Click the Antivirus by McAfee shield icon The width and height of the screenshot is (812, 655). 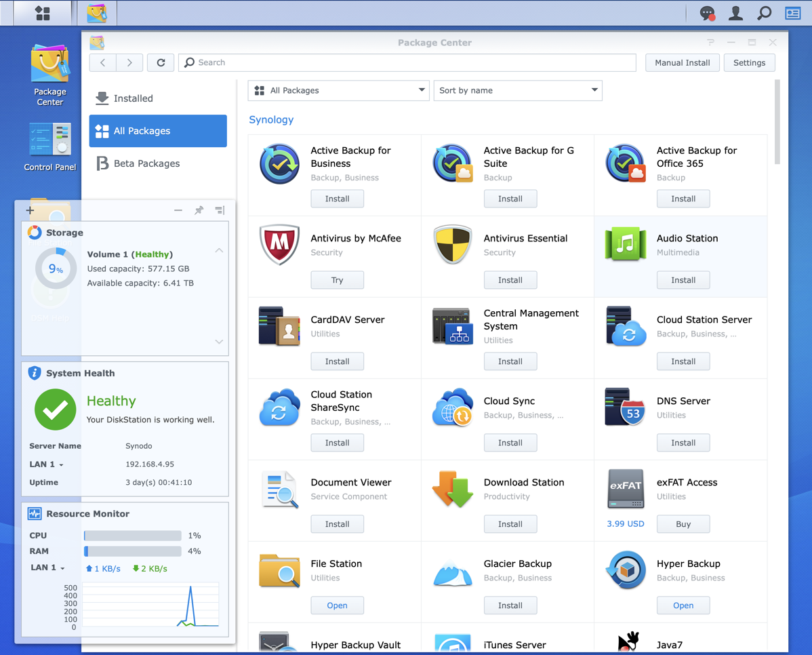(280, 245)
